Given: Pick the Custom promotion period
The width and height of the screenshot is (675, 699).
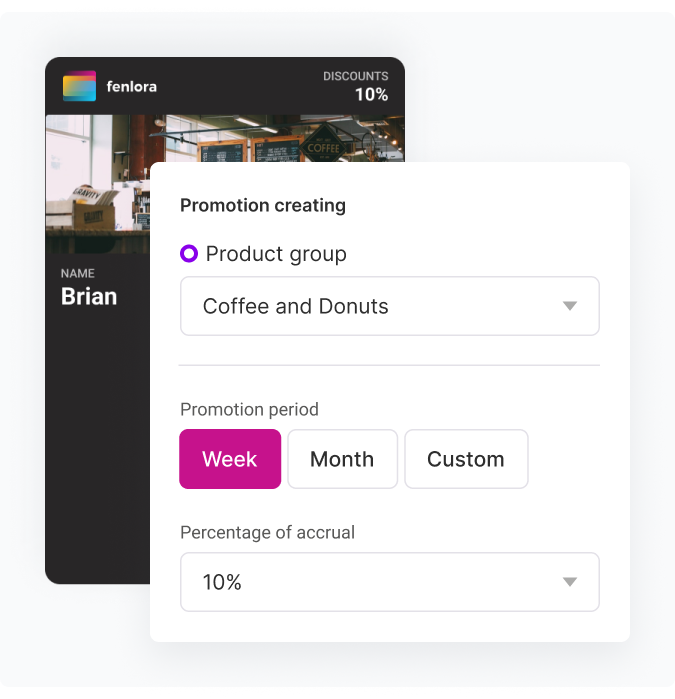Looking at the screenshot, I should coord(466,459).
